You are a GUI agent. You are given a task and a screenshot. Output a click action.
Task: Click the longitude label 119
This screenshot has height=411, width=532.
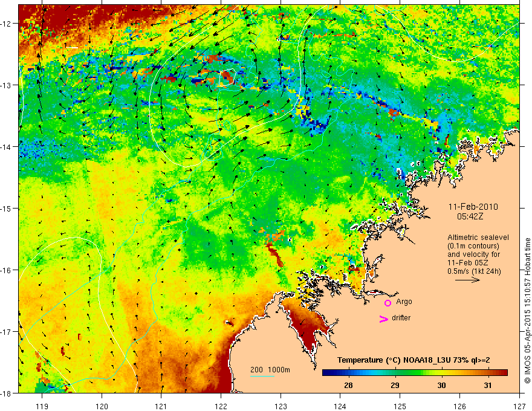(x=42, y=406)
